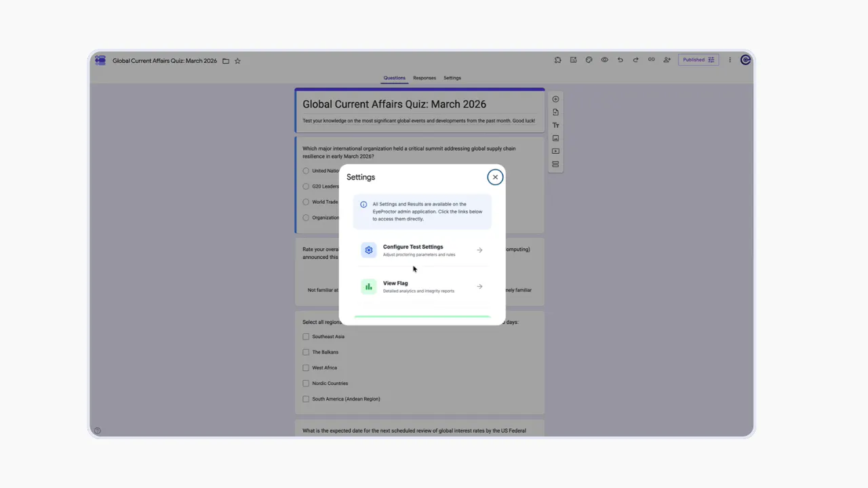Add a video to the form
The width and height of the screenshot is (868, 488).
click(x=555, y=151)
